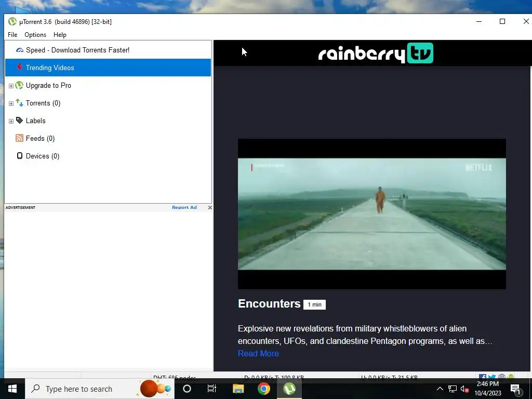Click the Type here to search box
Viewport: 532px width, 399px height.
100,389
